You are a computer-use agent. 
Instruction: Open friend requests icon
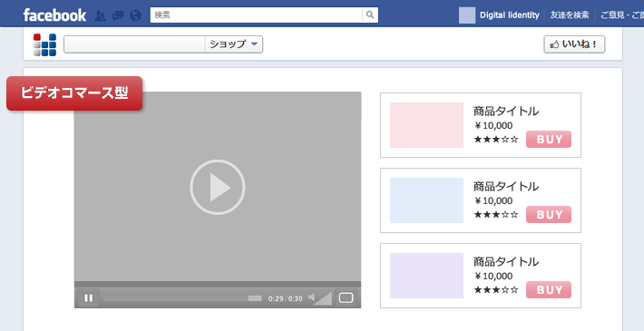pos(100,15)
